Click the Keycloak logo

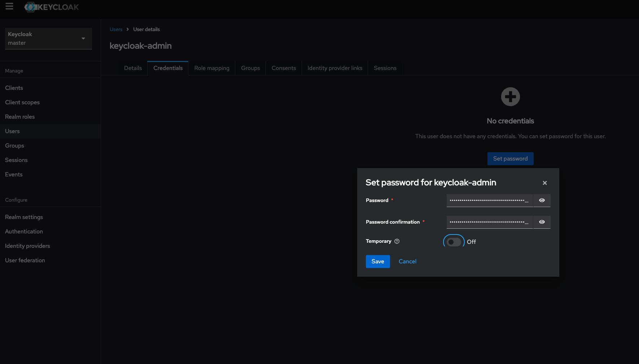pyautogui.click(x=51, y=7)
